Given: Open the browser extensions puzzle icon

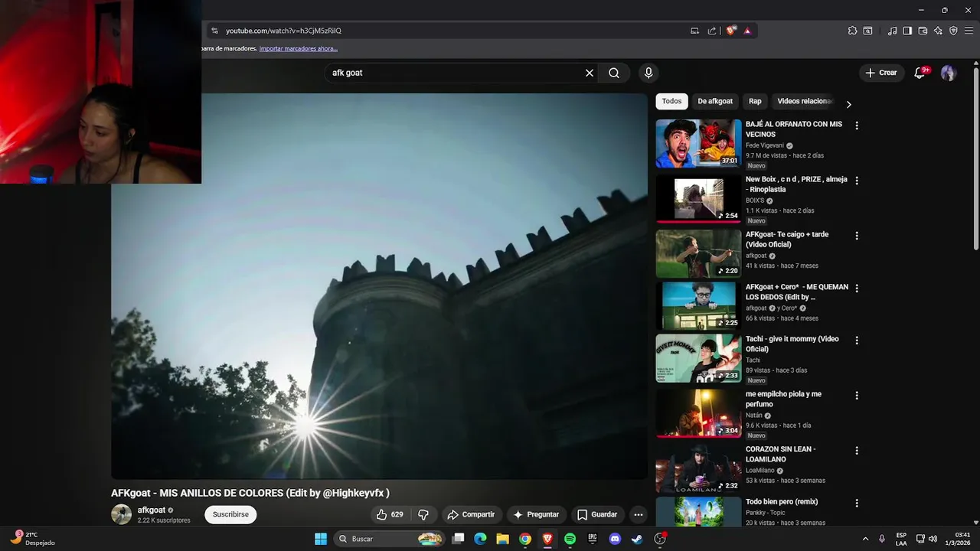Looking at the screenshot, I should 852,31.
